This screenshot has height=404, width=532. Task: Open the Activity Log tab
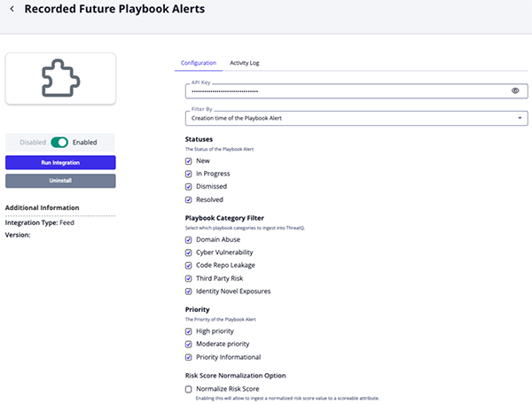point(245,63)
